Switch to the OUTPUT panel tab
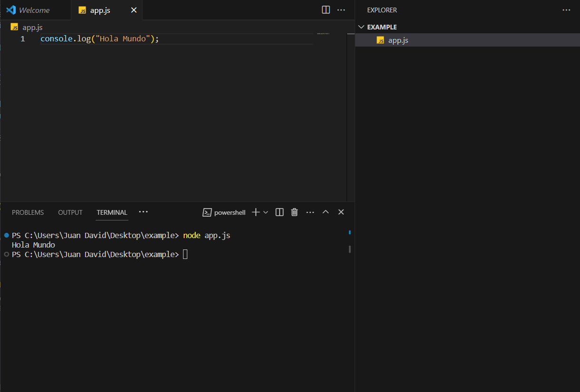Screen dimensions: 580x392 pyautogui.click(x=70, y=212)
